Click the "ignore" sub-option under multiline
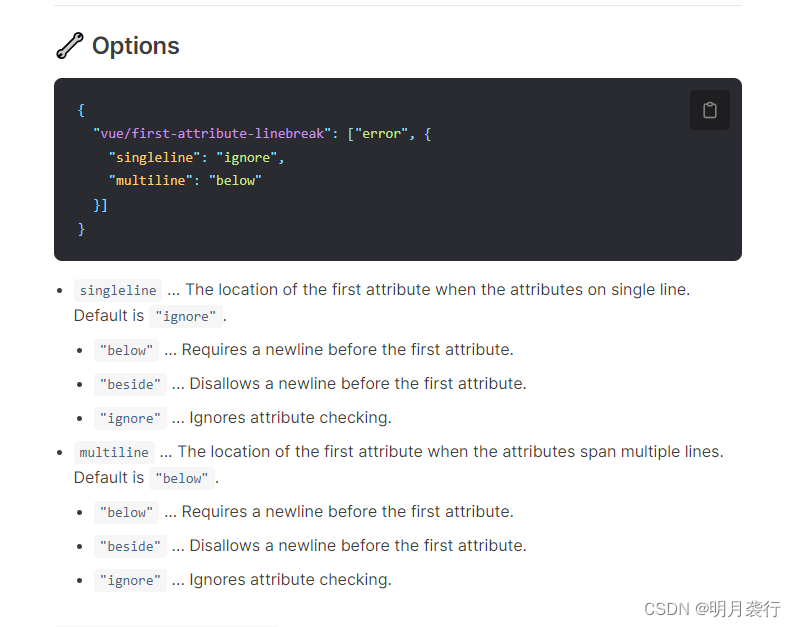The image size is (796, 627). pos(130,580)
